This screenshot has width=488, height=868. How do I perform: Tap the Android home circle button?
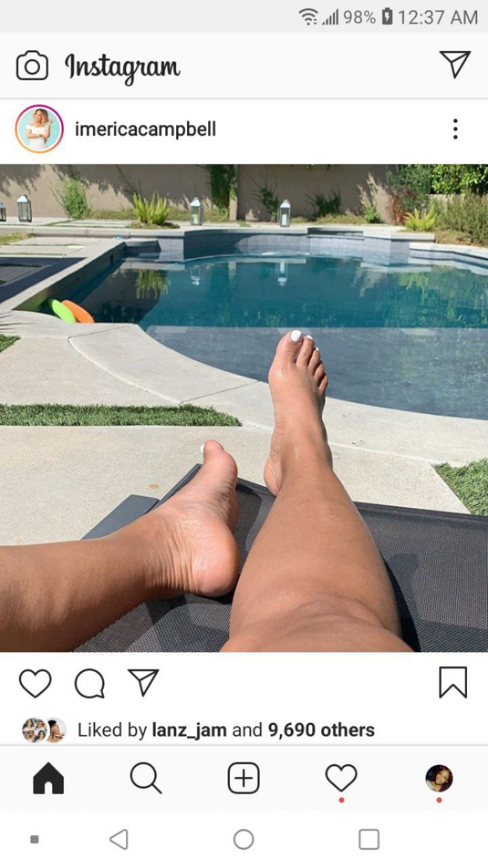[x=244, y=840]
